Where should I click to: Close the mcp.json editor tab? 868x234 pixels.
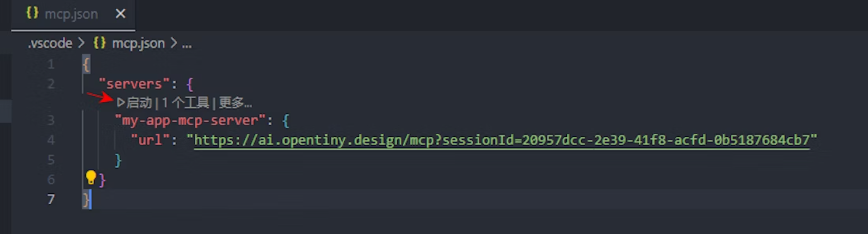120,14
